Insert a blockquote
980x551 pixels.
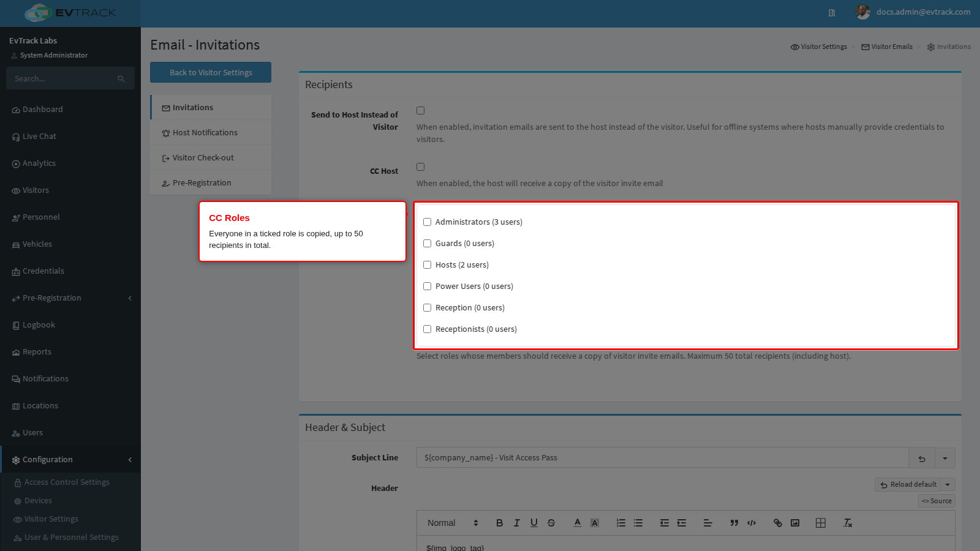coord(734,523)
